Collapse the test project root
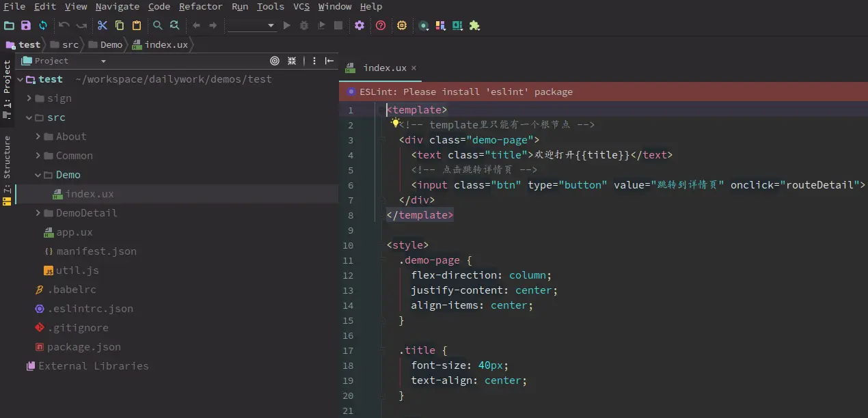868x418 pixels. coord(20,79)
